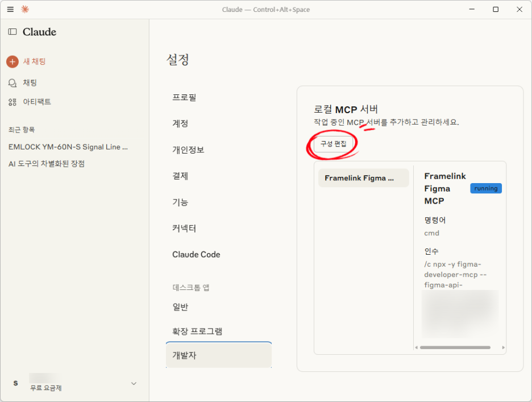Select the 일반 desktop app tab
The height and width of the screenshot is (402, 532).
pos(180,307)
